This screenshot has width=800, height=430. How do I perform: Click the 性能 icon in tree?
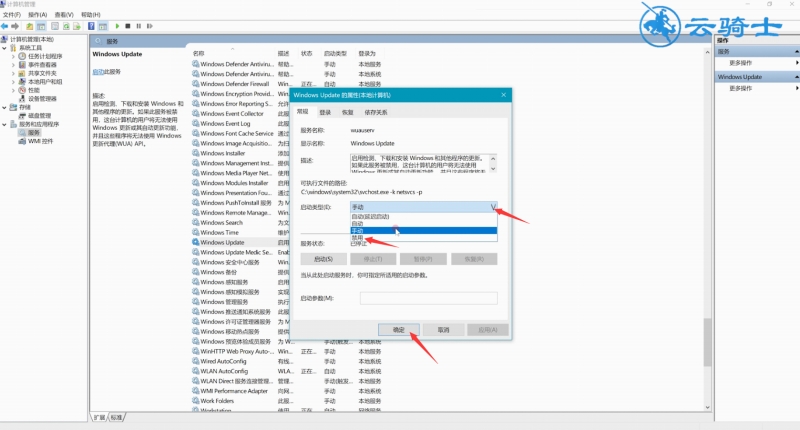(x=22, y=90)
